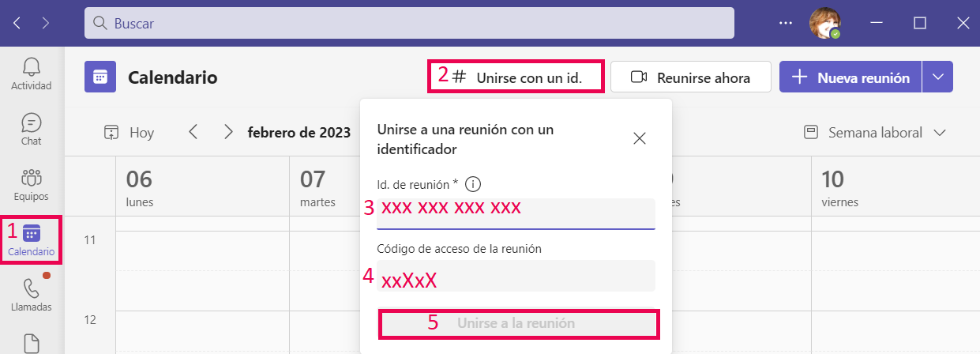
Task: Open the three-dots settings menu
Action: tap(785, 23)
